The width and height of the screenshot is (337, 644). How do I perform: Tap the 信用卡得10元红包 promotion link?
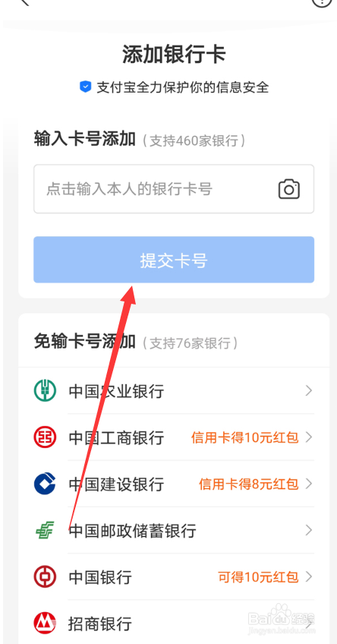(x=244, y=438)
